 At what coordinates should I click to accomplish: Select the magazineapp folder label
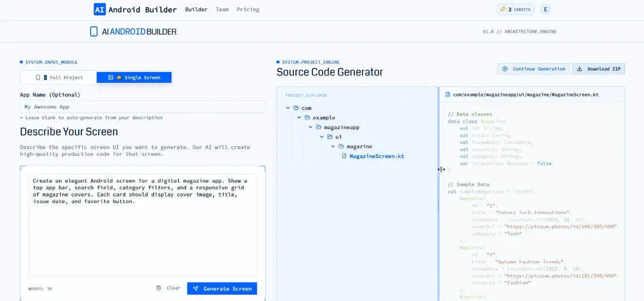[341, 127]
